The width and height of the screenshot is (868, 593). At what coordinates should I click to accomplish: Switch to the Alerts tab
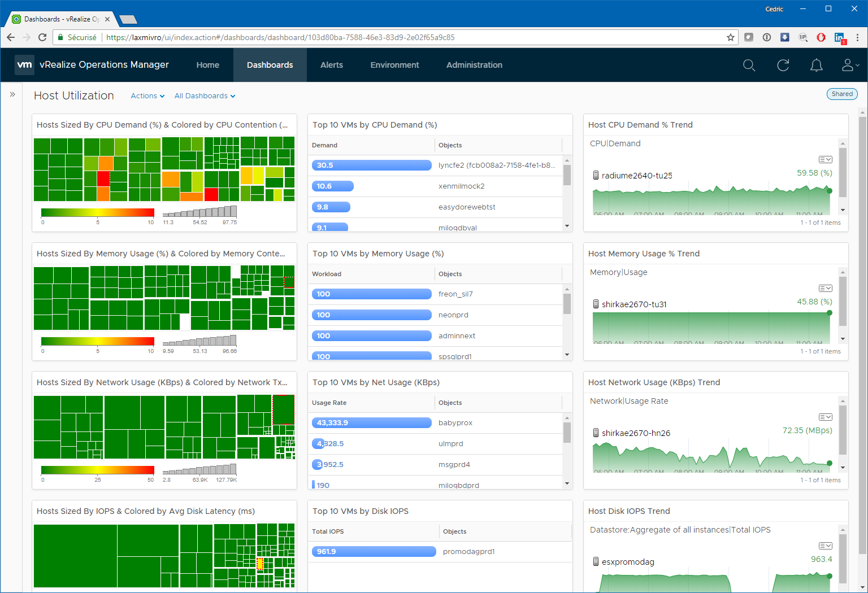331,65
